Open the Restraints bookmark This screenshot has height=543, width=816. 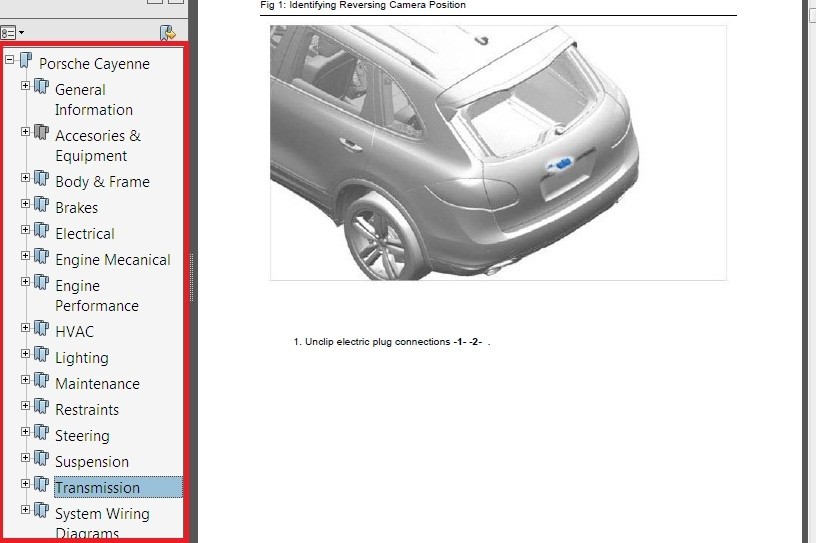87,410
